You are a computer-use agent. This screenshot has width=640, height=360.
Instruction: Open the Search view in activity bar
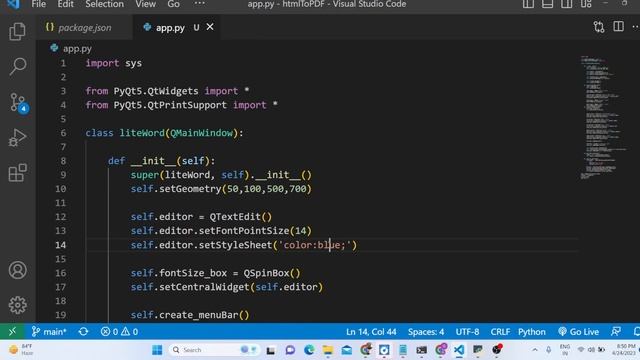click(18, 67)
